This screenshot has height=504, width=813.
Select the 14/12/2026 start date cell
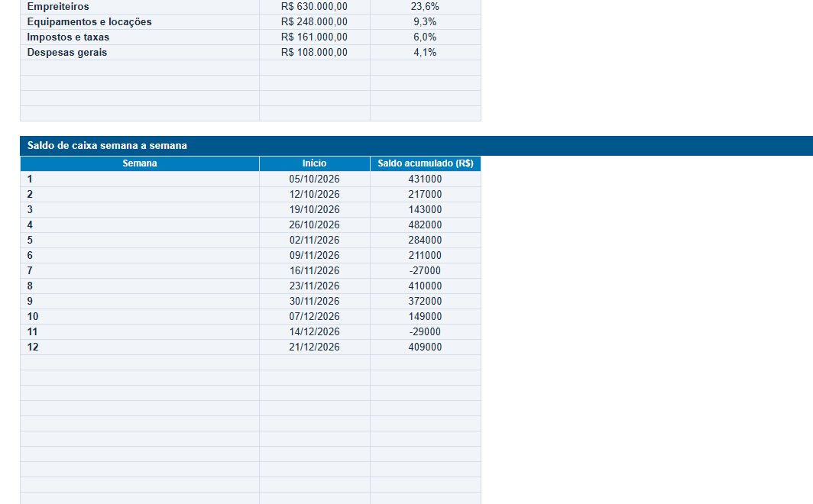pyautogui.click(x=315, y=332)
